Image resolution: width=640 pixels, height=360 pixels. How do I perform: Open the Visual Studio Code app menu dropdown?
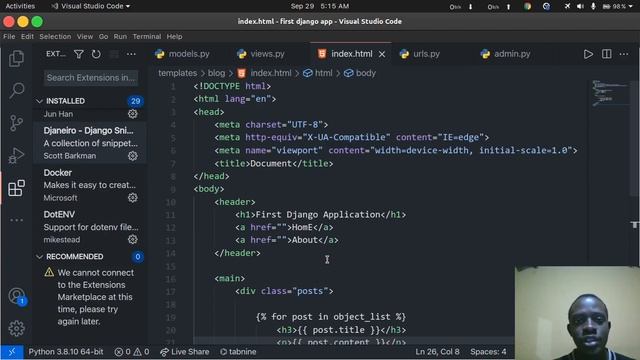[x=91, y=6]
